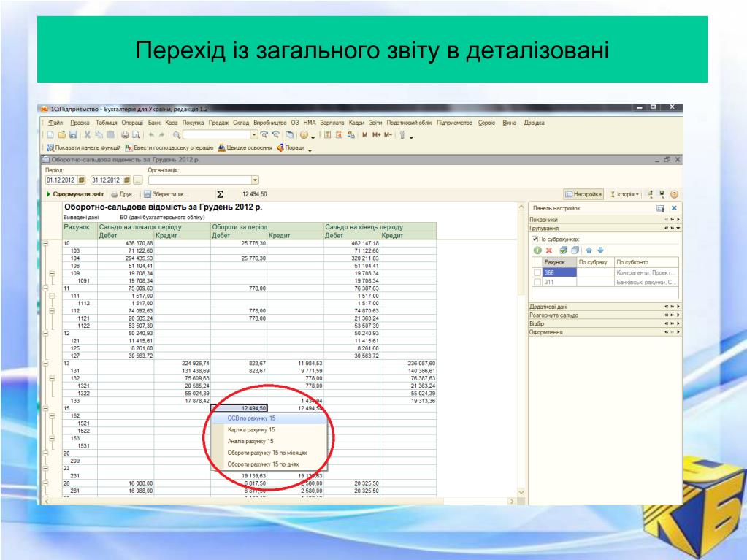747x560 pixels.
Task: Open the Сервіс menu
Action: [486, 123]
